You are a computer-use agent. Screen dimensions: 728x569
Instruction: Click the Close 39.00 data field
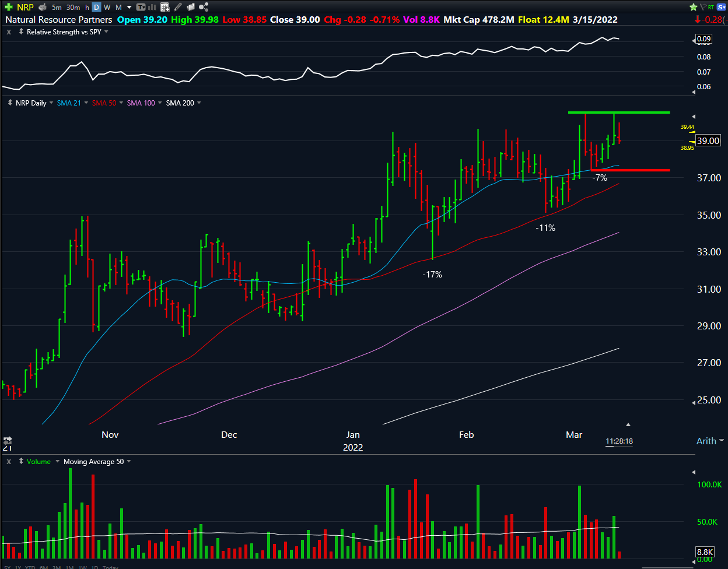pos(295,19)
